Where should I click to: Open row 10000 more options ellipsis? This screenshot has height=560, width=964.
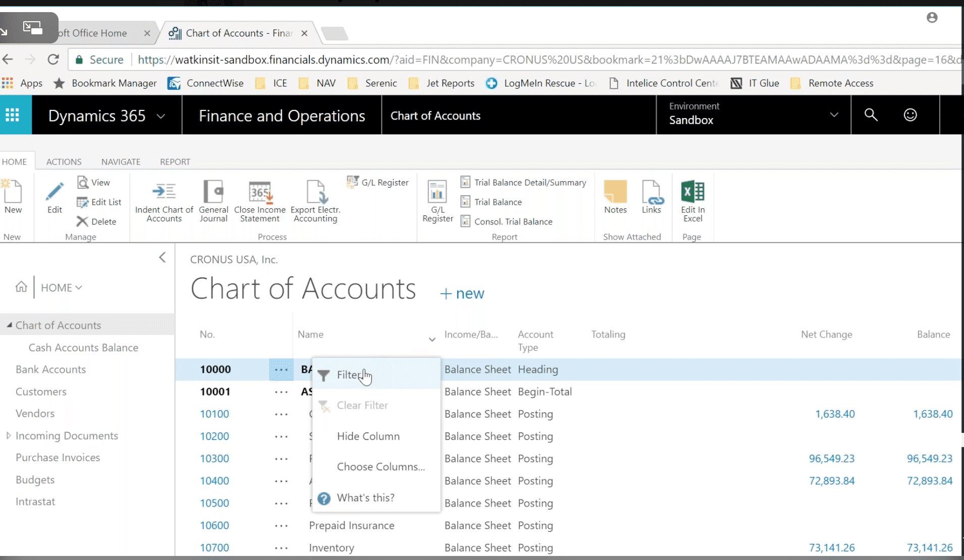point(281,369)
